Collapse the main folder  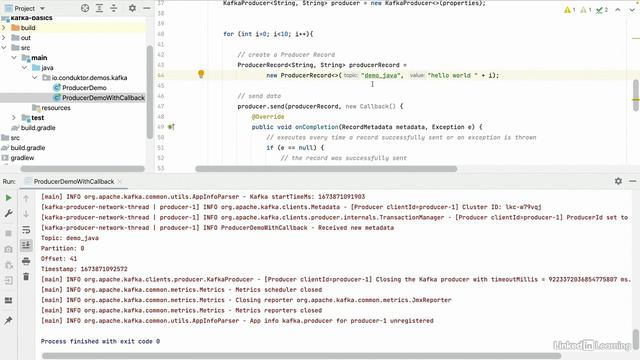14,58
